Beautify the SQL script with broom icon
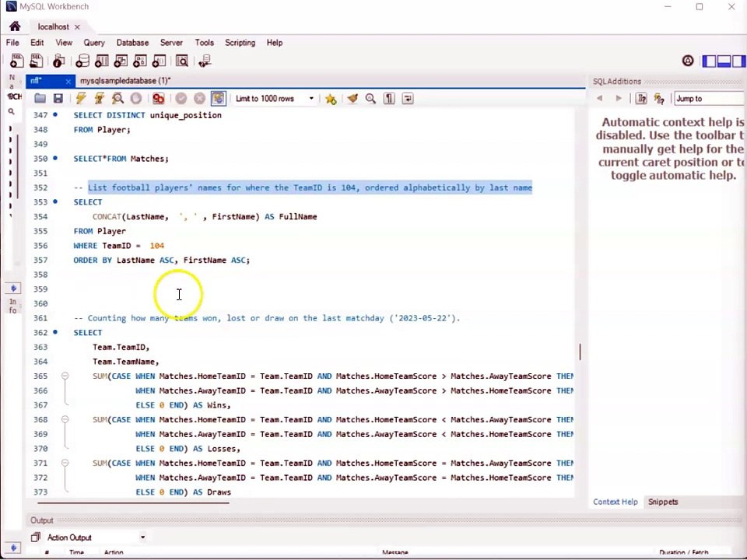This screenshot has height=560, width=747. click(x=352, y=99)
